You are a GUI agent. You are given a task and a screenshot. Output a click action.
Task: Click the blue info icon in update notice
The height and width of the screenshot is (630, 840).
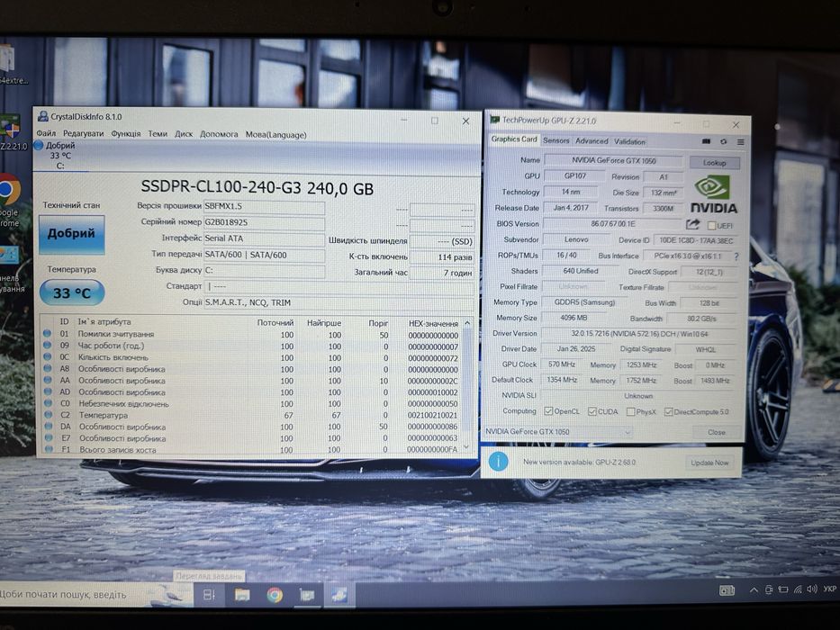coord(498,461)
